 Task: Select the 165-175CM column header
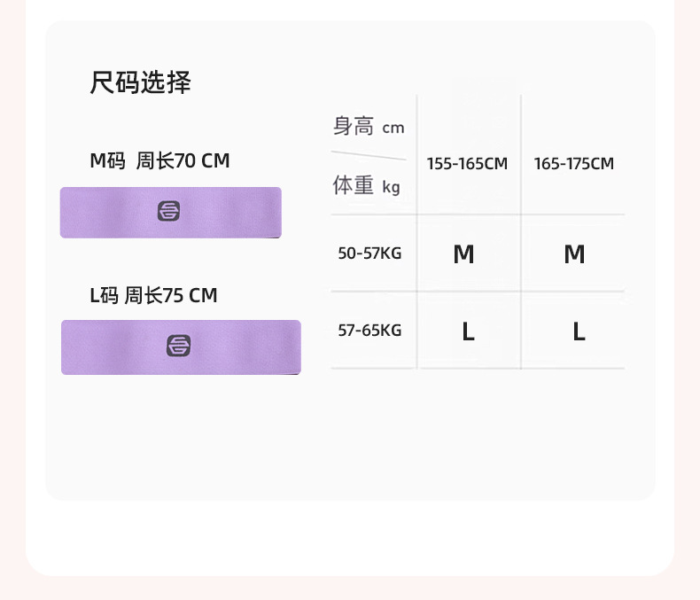tap(573, 164)
